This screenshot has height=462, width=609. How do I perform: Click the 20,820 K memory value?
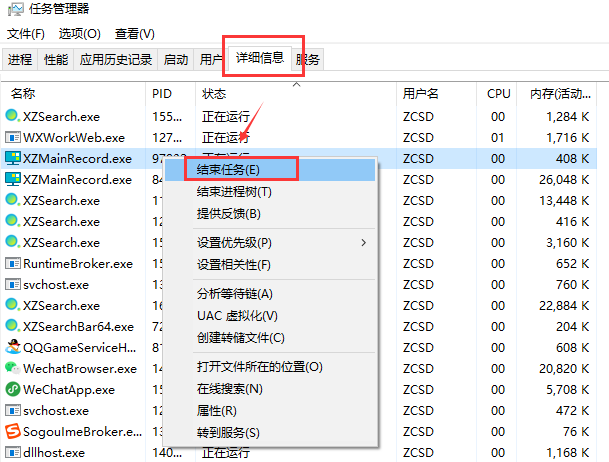click(564, 368)
